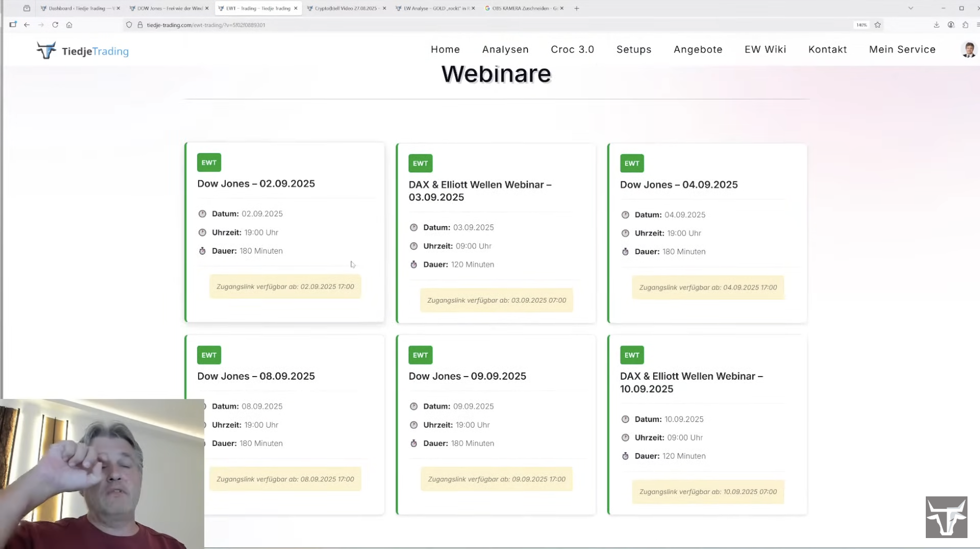Viewport: 980px width, 549px height.
Task: Bookmark this page with star icon
Action: [x=878, y=25]
